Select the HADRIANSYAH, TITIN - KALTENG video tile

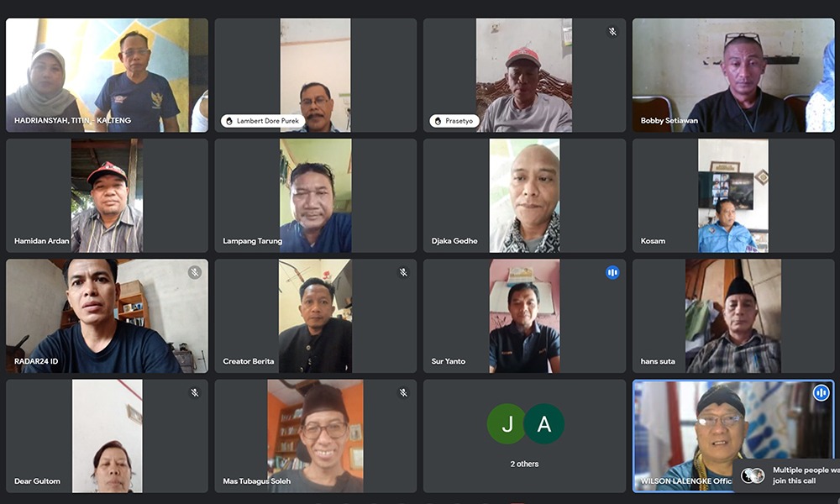tap(108, 75)
